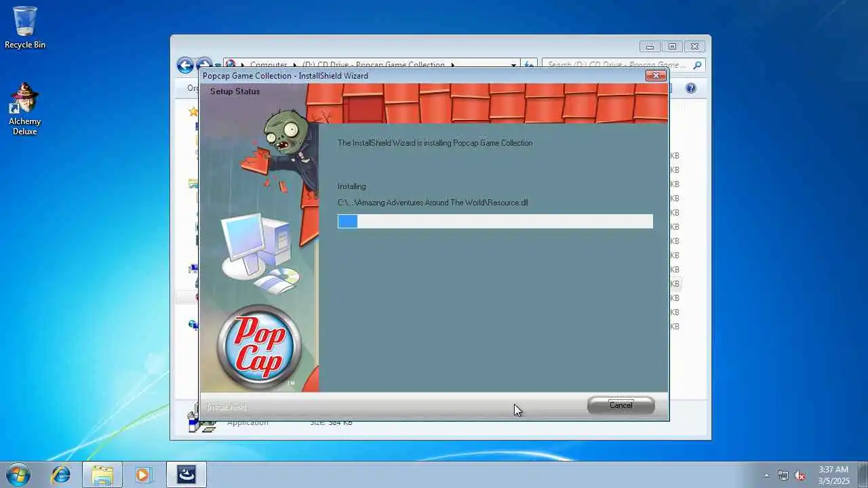This screenshot has width=868, height=488.
Task: Show hidden system tray icons
Action: click(766, 475)
